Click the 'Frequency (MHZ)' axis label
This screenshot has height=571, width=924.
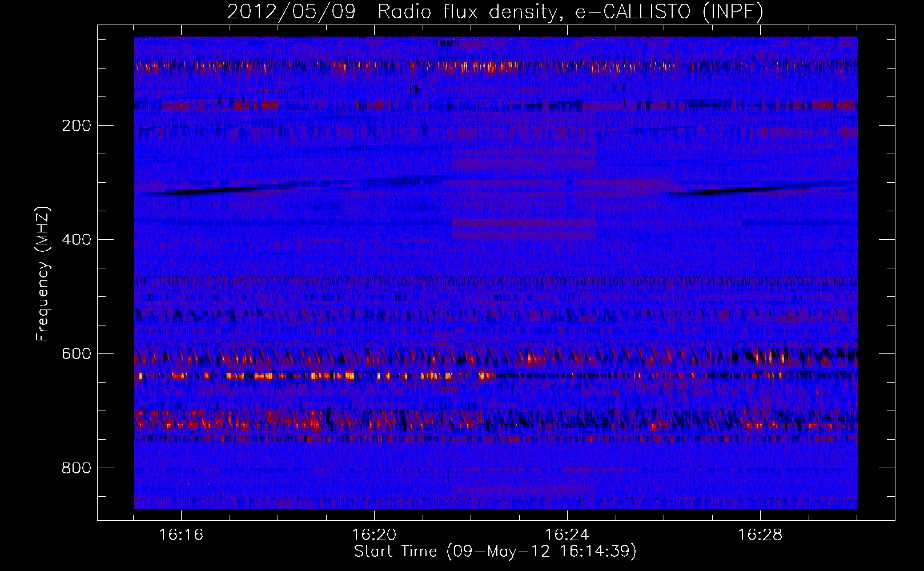click(x=43, y=274)
